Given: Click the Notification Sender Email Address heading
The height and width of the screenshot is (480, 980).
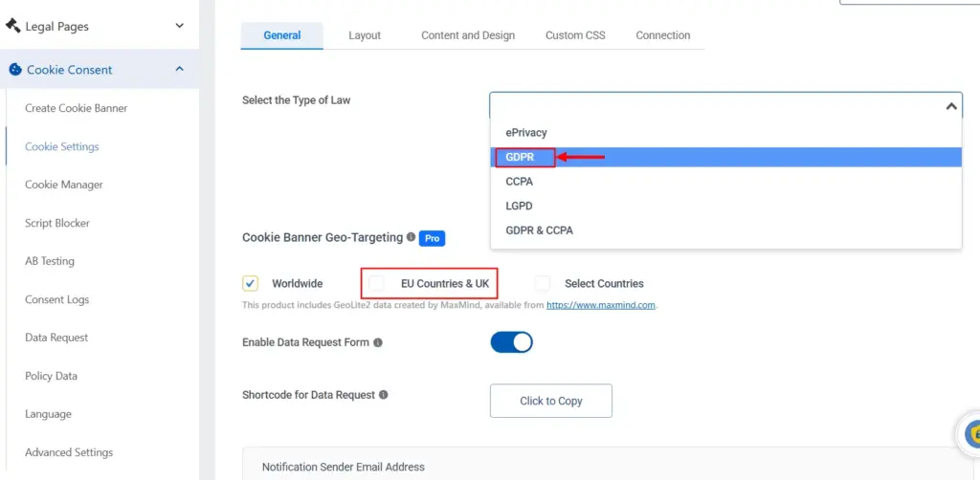Looking at the screenshot, I should click(344, 467).
